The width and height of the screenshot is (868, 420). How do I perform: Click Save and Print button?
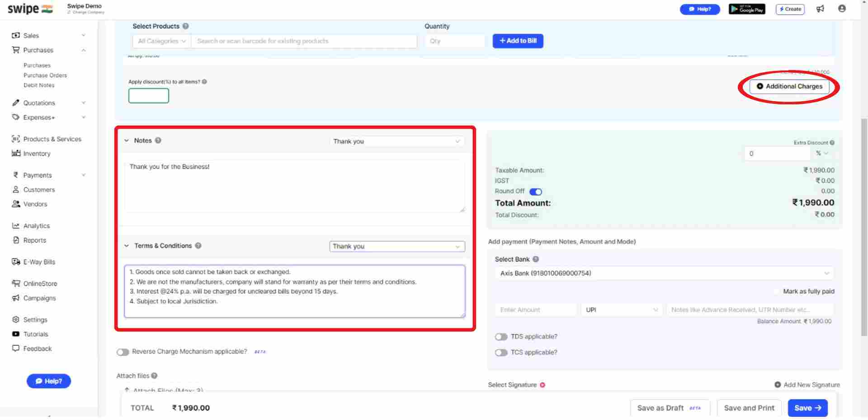[749, 408]
